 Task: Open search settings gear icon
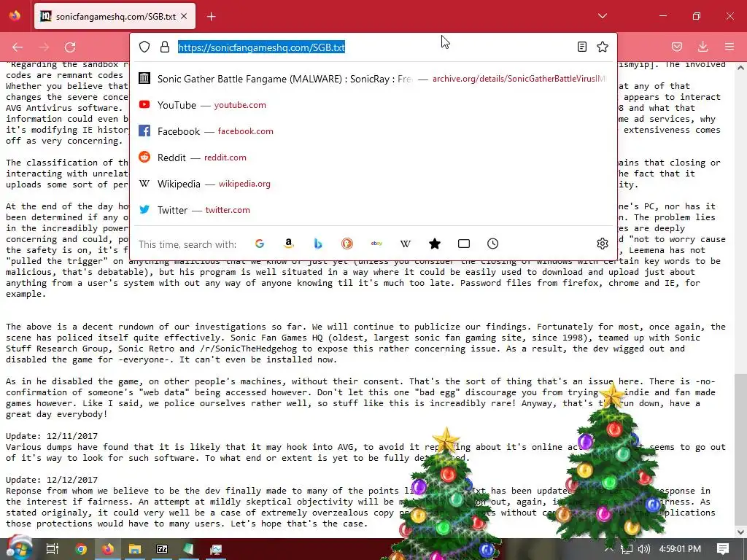click(x=602, y=244)
